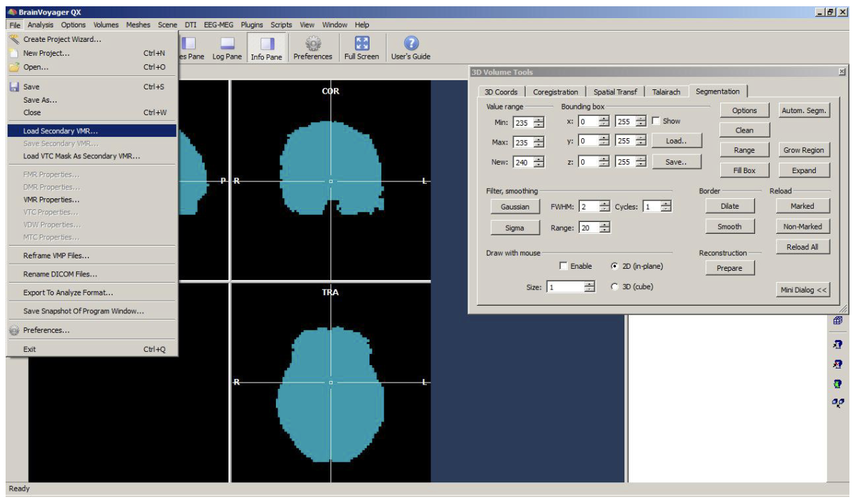This screenshot has height=504, width=855.
Task: Tick the Enable checkbox under Draw with mouse
Action: [564, 266]
